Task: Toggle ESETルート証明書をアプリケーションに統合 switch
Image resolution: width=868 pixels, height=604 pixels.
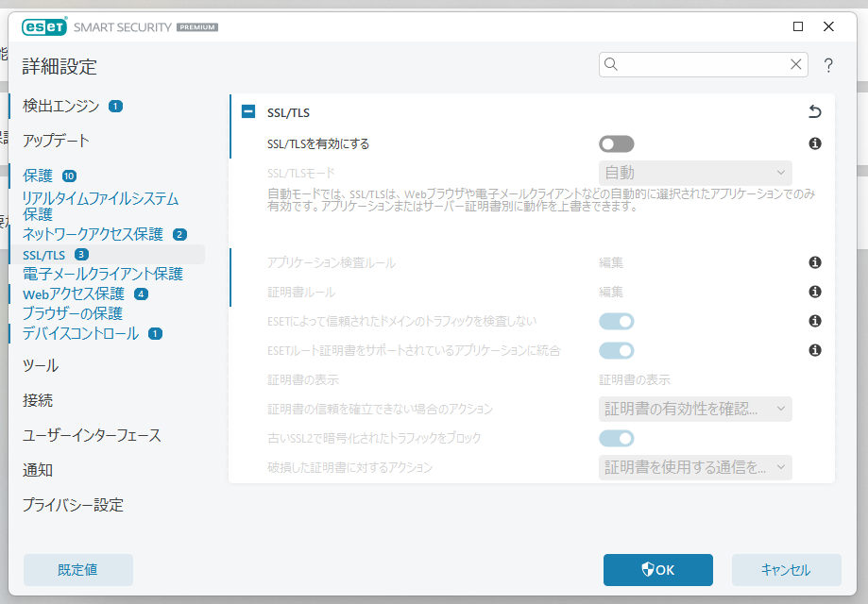Action: 616,351
